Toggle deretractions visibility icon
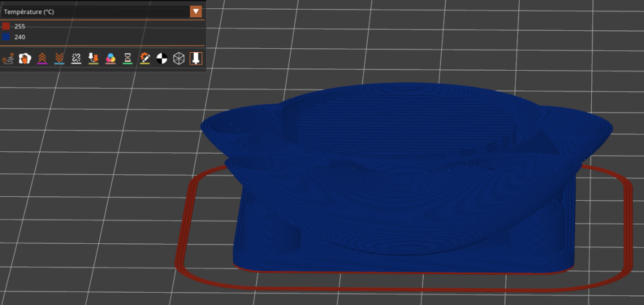 [x=59, y=59]
